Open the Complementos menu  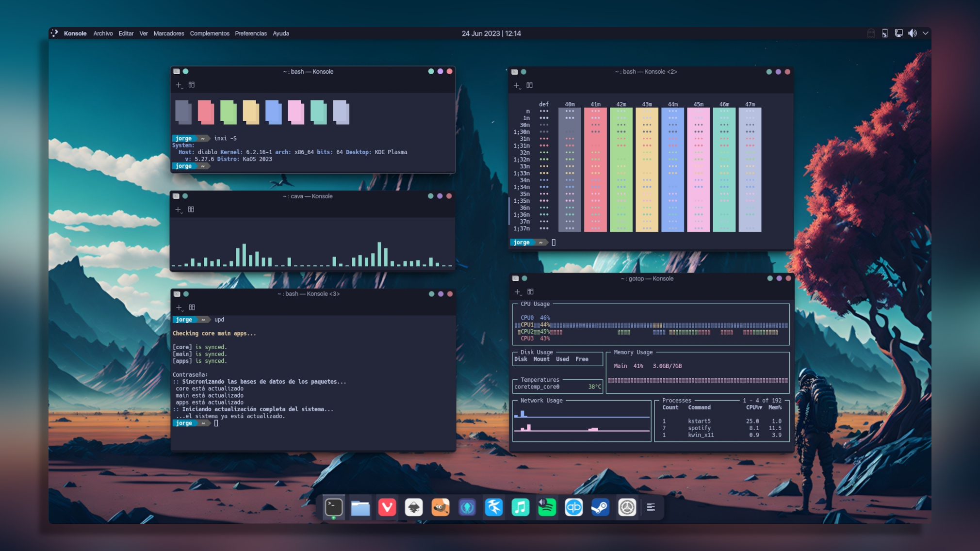(210, 33)
